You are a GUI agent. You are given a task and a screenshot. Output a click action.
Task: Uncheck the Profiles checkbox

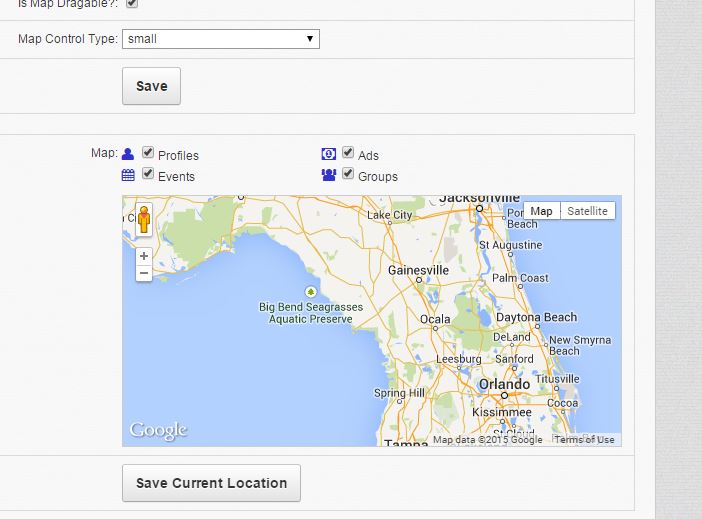148,153
